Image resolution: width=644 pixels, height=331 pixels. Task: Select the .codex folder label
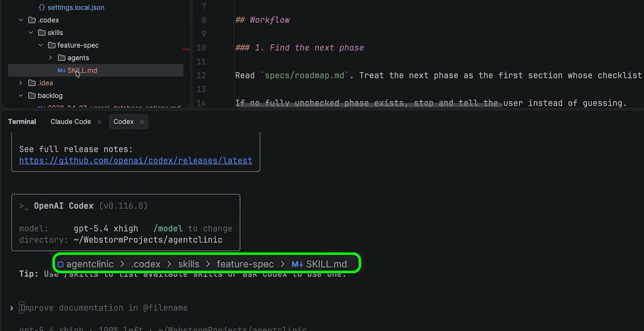click(x=48, y=20)
